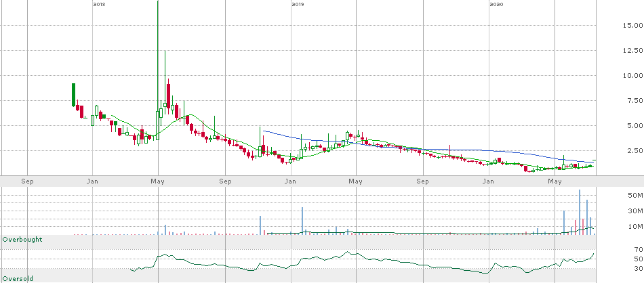This screenshot has width=644, height=283.
Task: Click the tallest blue volume bar
Action: click(580, 212)
